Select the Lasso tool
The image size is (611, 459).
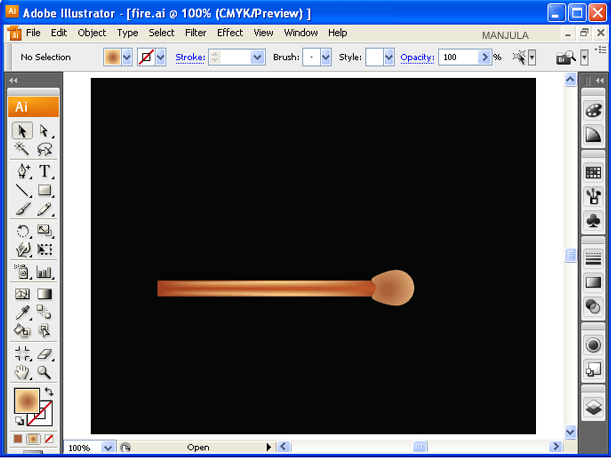44,149
